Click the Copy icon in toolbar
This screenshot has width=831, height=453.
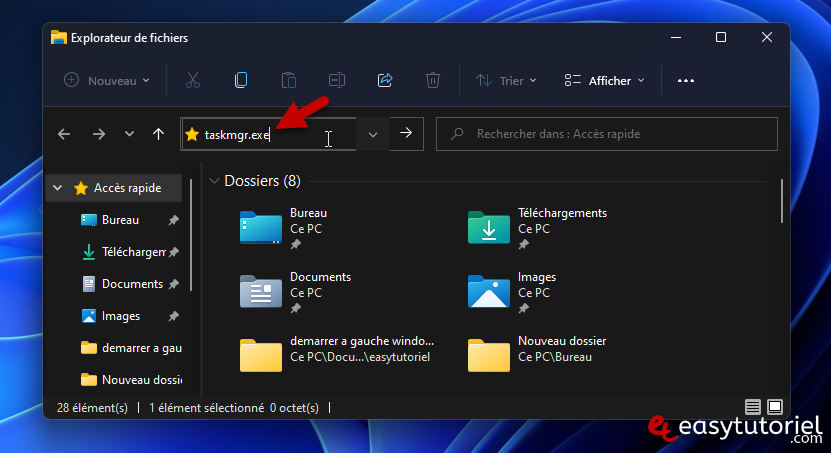(x=241, y=81)
